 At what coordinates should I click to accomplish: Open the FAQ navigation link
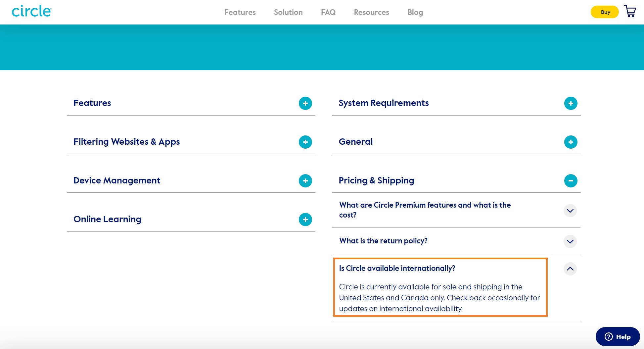click(x=328, y=12)
